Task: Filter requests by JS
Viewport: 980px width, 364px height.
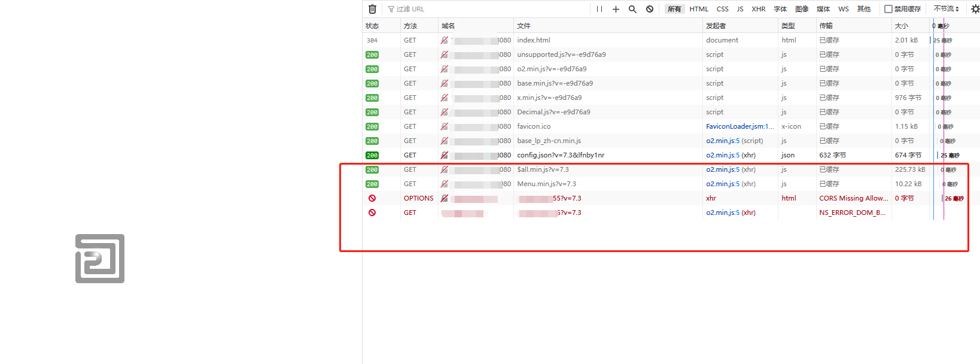Action: tap(740, 9)
